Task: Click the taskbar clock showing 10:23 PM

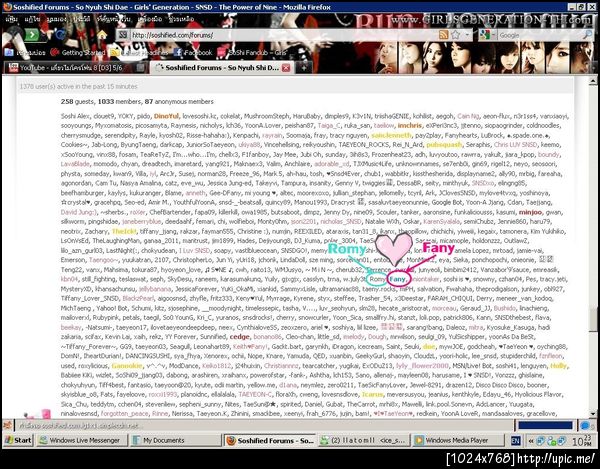Action: pyautogui.click(x=583, y=441)
